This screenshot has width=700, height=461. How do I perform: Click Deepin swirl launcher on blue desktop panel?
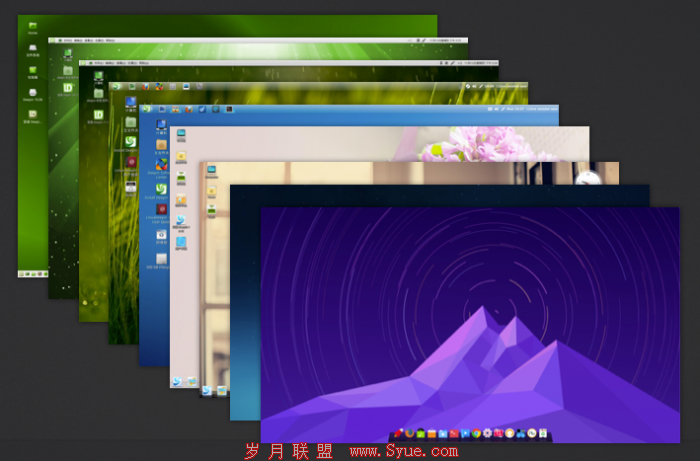pos(146,109)
